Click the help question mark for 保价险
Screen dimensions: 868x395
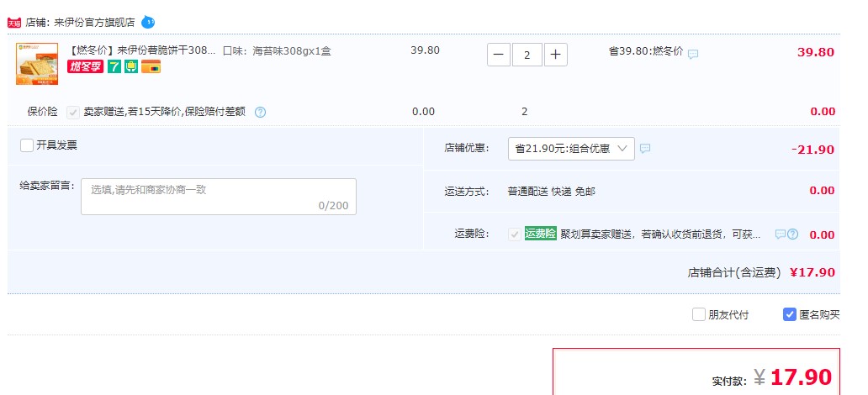pos(260,113)
